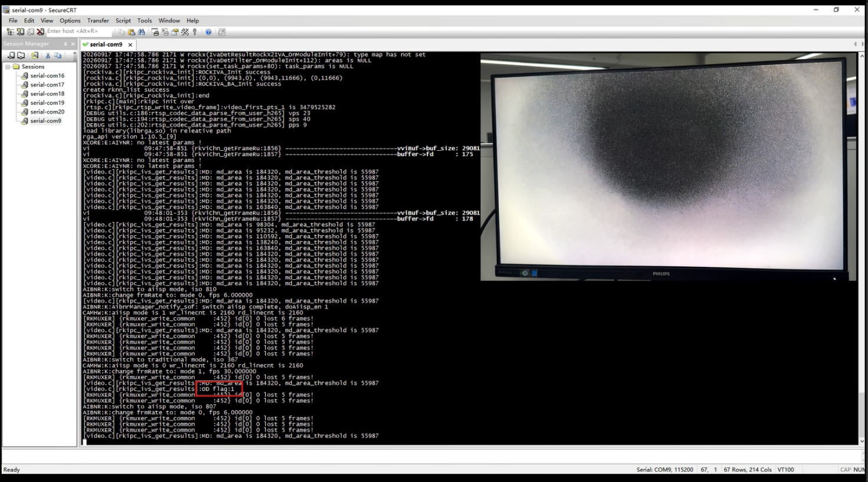The width and height of the screenshot is (868, 482).
Task: Click the Print Selection toolbar icon
Action: [165, 32]
